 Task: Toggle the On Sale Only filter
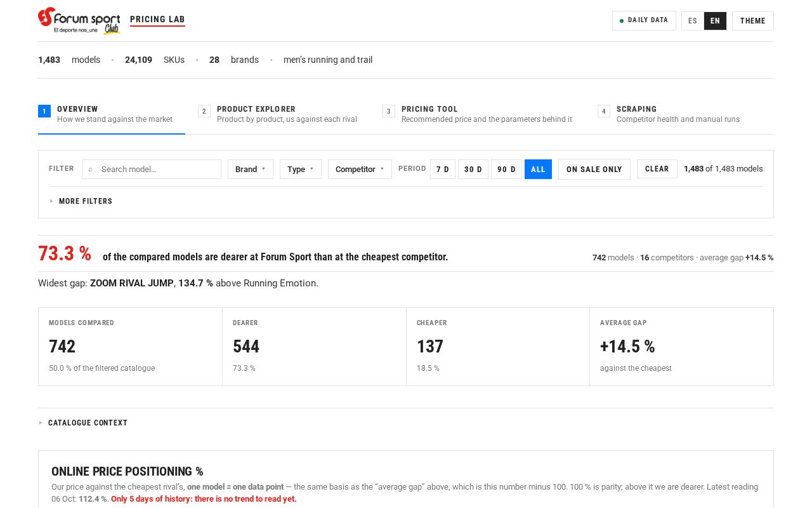point(594,169)
